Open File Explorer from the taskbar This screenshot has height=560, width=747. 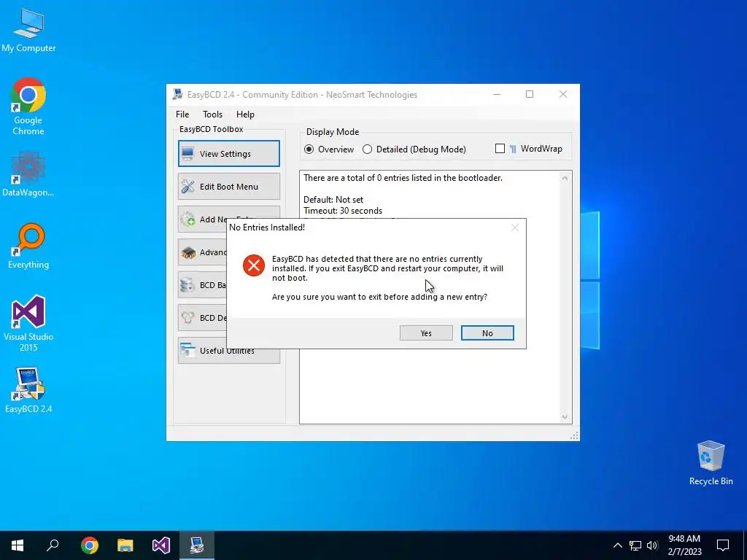click(x=125, y=545)
